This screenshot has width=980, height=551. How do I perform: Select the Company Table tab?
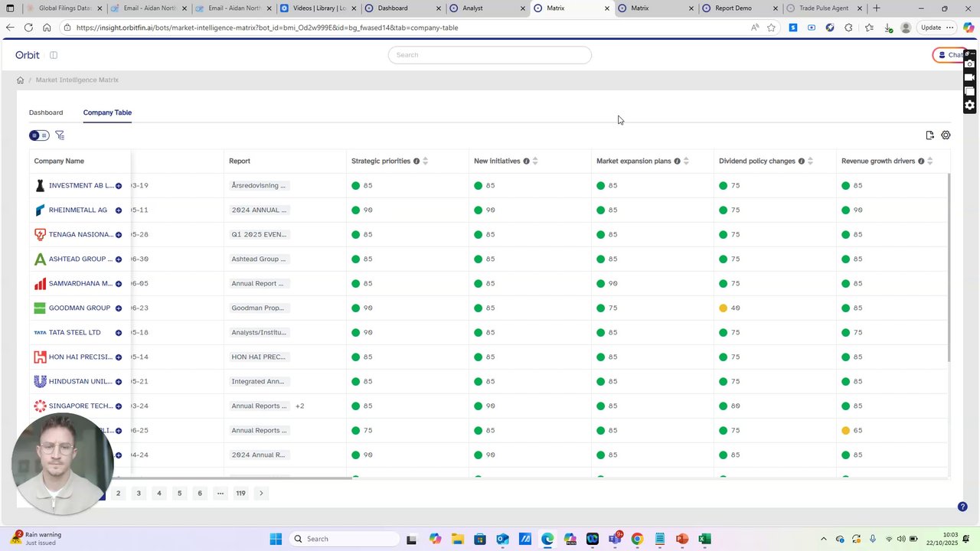(x=107, y=113)
